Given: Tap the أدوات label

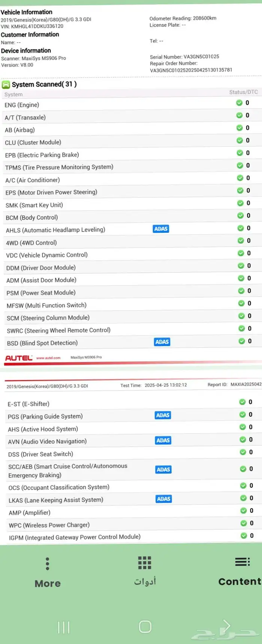Looking at the screenshot, I should (145, 581).
